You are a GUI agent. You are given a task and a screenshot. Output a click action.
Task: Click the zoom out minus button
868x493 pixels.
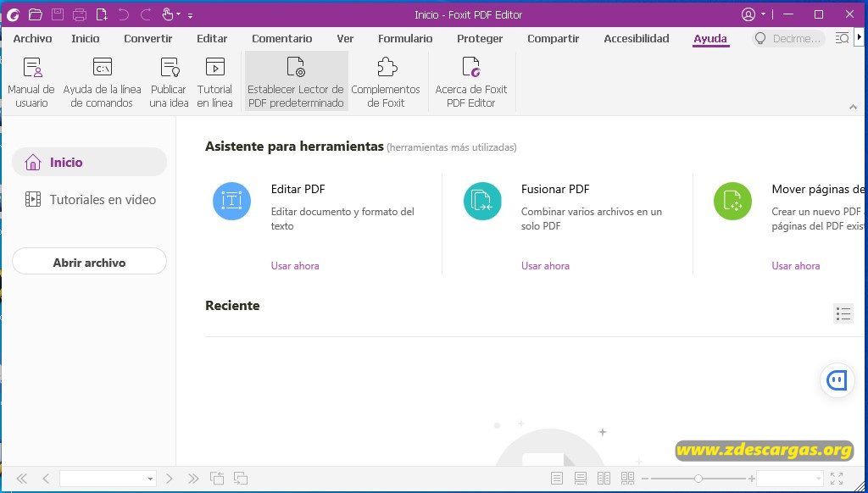(x=645, y=479)
